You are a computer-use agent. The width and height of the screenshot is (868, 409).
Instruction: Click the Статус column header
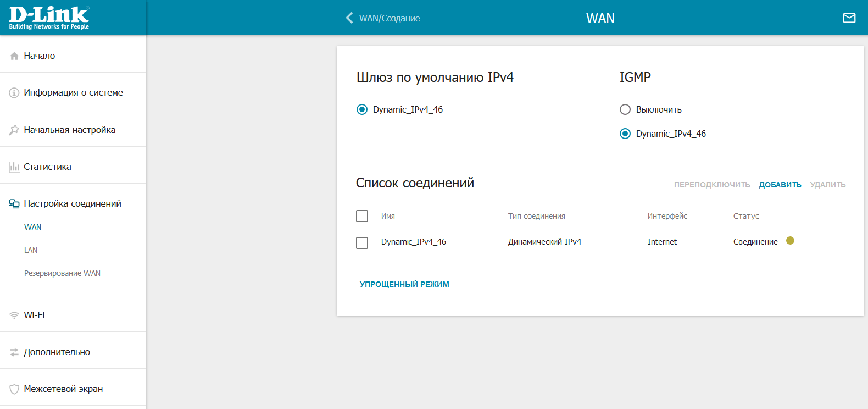point(746,216)
